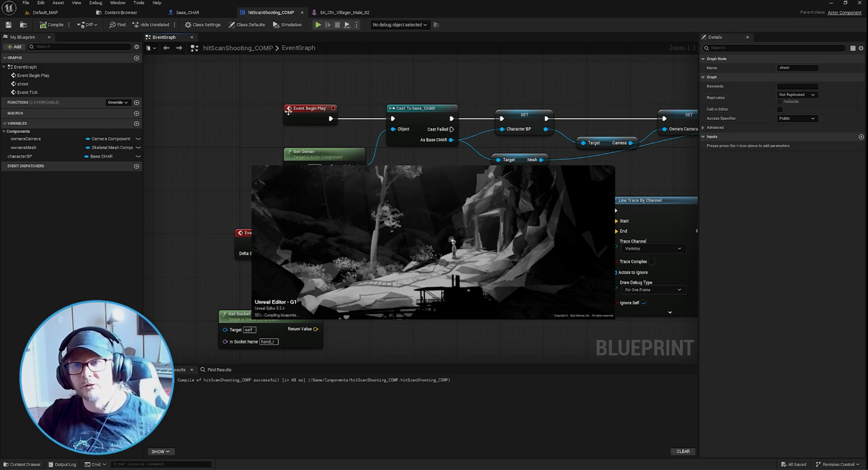This screenshot has width=868, height=470.
Task: Click the Browse to asset icon
Action: pos(23,25)
